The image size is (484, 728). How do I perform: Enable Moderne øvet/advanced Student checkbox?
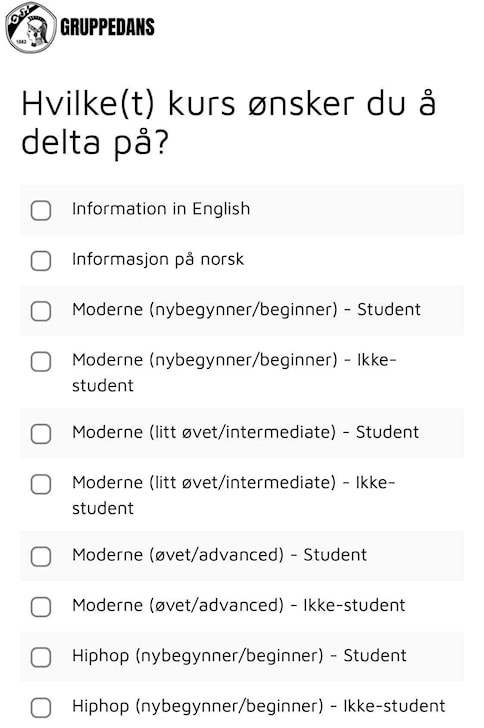tap(41, 556)
